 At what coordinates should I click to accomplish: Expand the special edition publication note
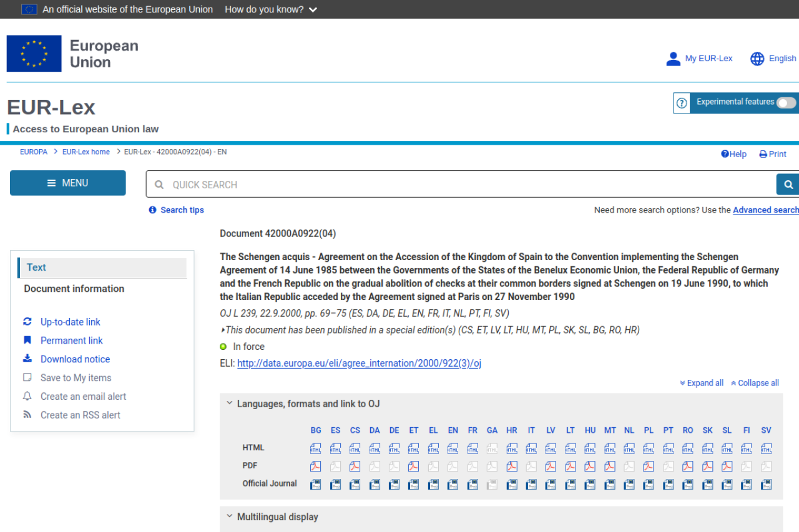point(430,330)
